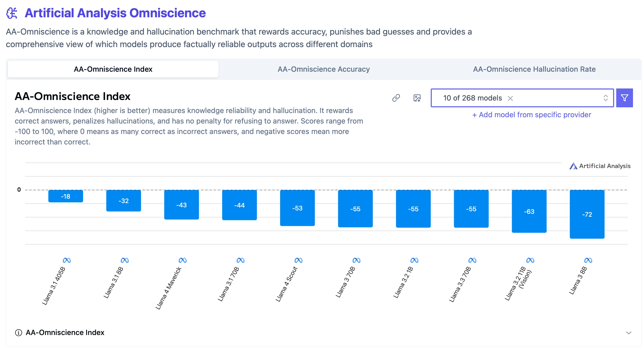This screenshot has height=357, width=644.
Task: Click the -72 bar for Llama 3 8B
Action: (x=587, y=214)
